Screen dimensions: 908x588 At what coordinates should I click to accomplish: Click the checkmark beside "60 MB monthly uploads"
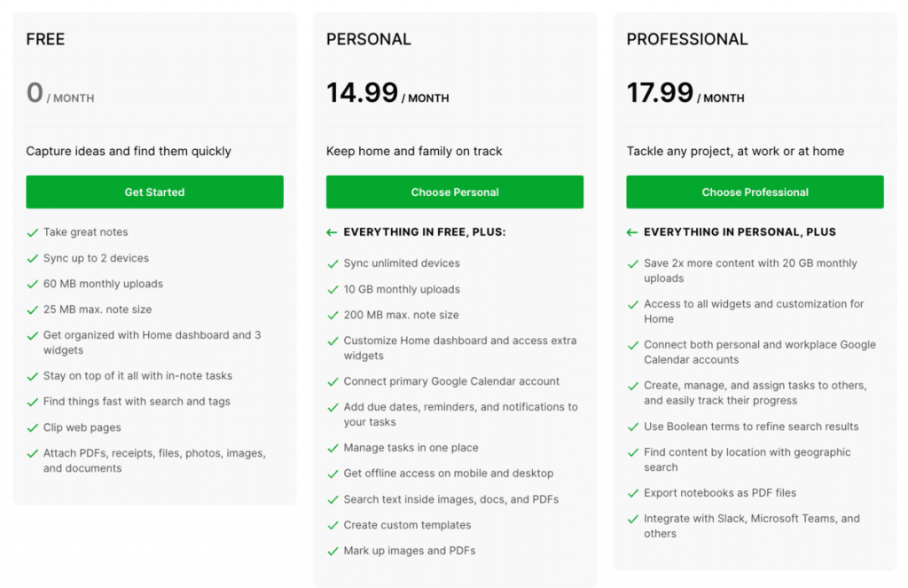tap(33, 284)
